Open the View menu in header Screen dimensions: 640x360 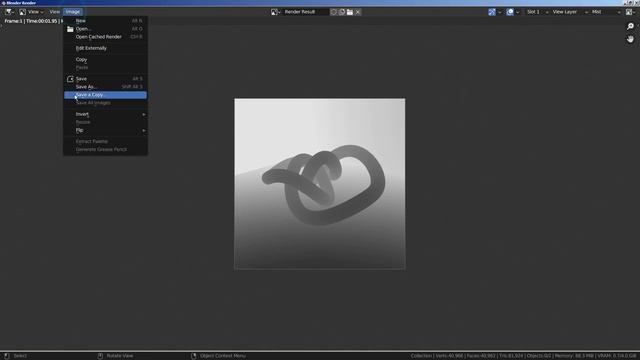(54, 12)
